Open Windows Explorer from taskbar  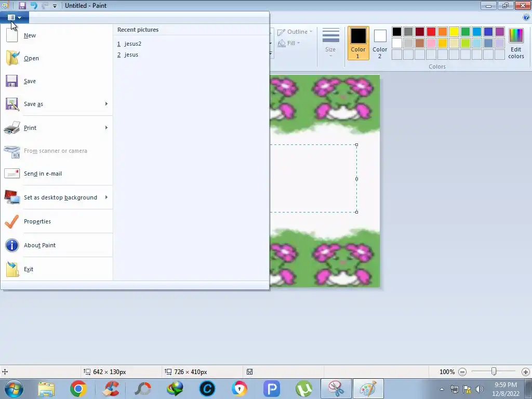tap(46, 389)
